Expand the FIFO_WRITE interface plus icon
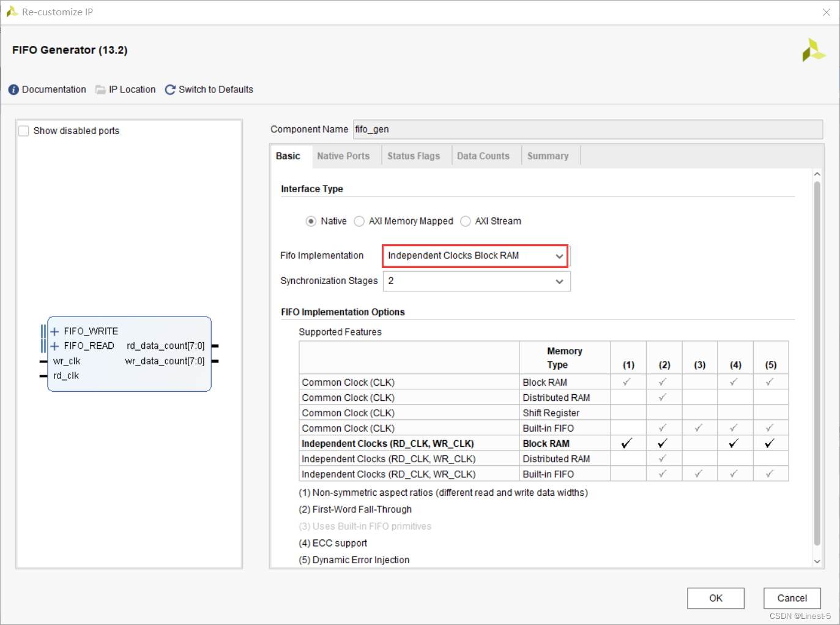The height and width of the screenshot is (625, 840). [x=54, y=332]
